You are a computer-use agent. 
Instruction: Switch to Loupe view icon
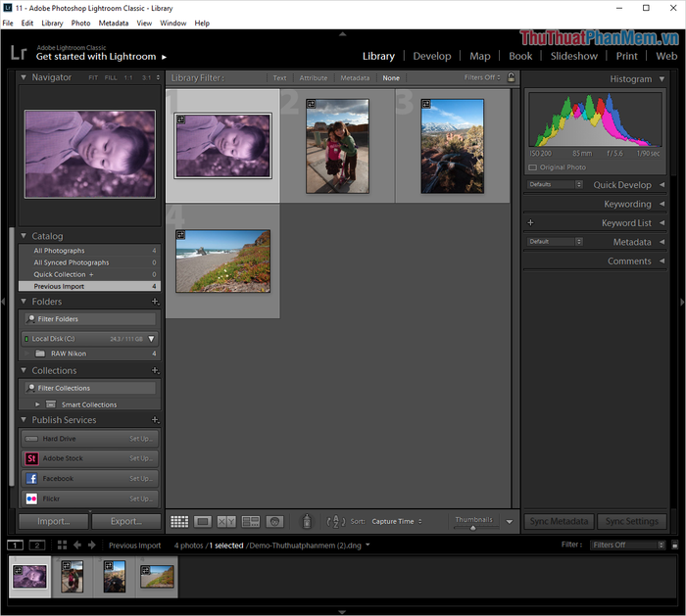203,521
